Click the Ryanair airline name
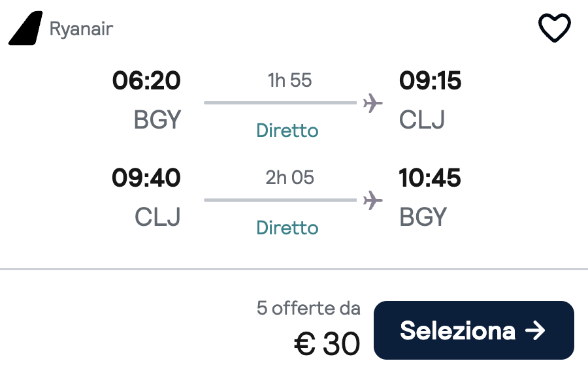The image size is (588, 376). click(81, 29)
